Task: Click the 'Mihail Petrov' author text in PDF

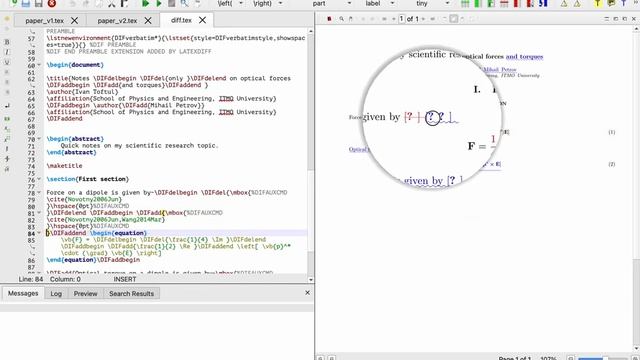Action: click(x=500, y=70)
